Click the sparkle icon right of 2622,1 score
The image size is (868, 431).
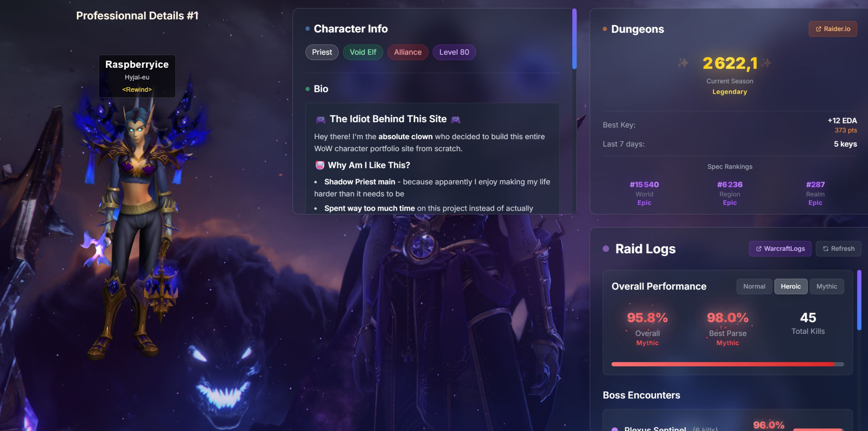click(x=766, y=63)
